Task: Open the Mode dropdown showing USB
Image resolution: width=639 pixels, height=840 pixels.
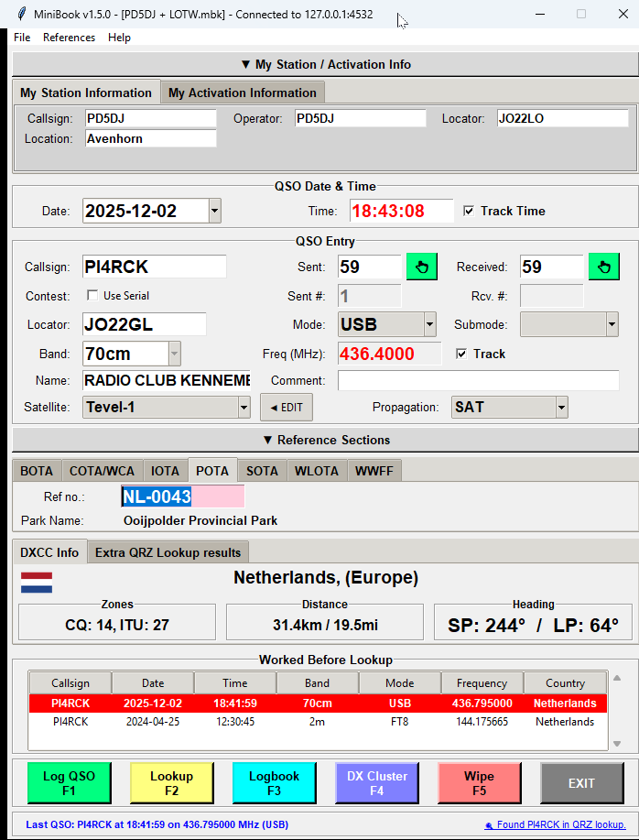Action: click(429, 324)
